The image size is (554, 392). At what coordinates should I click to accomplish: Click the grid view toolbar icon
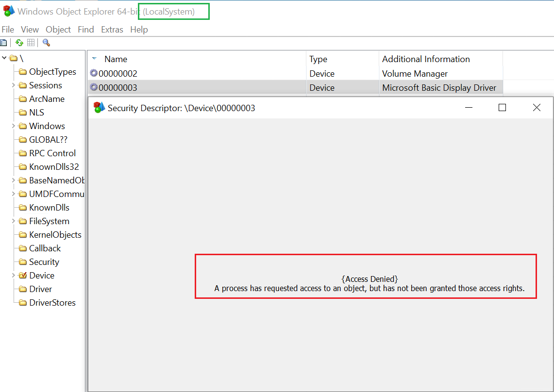pyautogui.click(x=31, y=43)
